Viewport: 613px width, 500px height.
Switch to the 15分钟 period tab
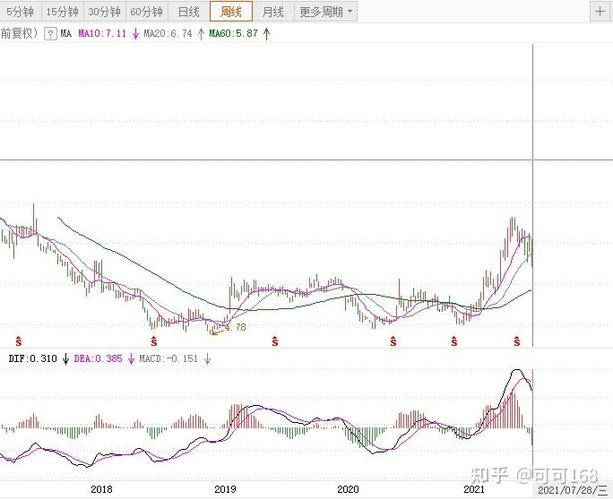[62, 12]
